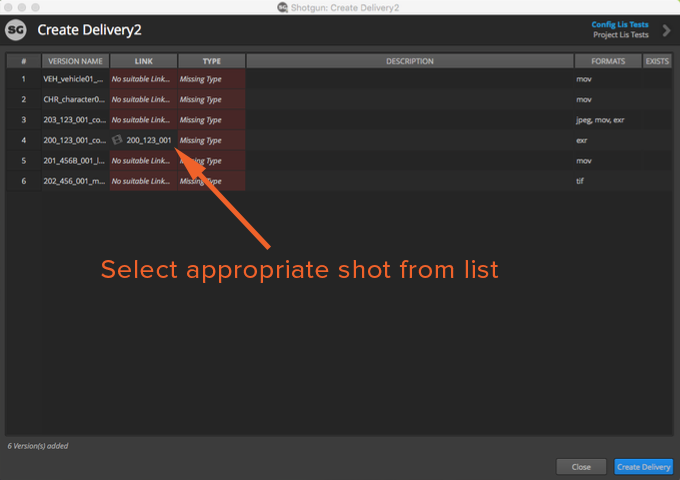Screen dimensions: 680x480
Task: Click row number 6 cell
Action: (x=24, y=181)
